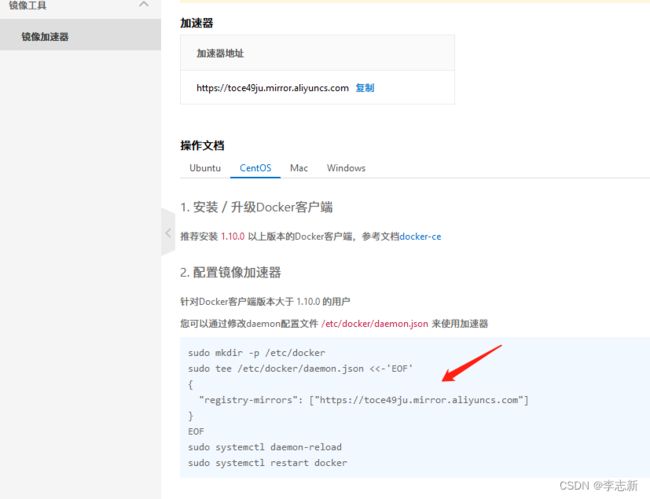
Task: Click the registry-mirrors line in code
Action: coord(364,400)
